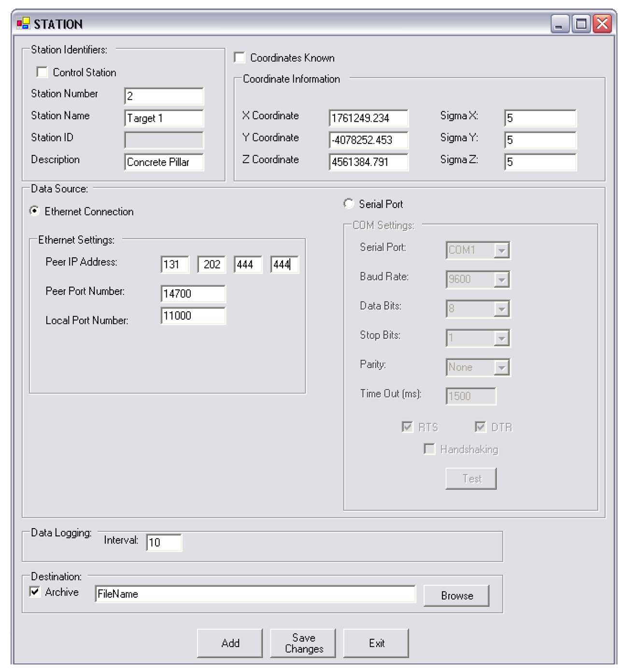Toggle the DTR checkbox
Image resolution: width=625 pixels, height=672 pixels.
click(x=480, y=427)
